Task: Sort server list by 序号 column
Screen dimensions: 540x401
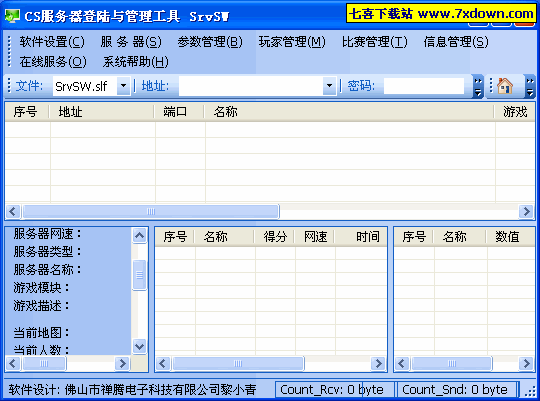Action: coord(27,112)
